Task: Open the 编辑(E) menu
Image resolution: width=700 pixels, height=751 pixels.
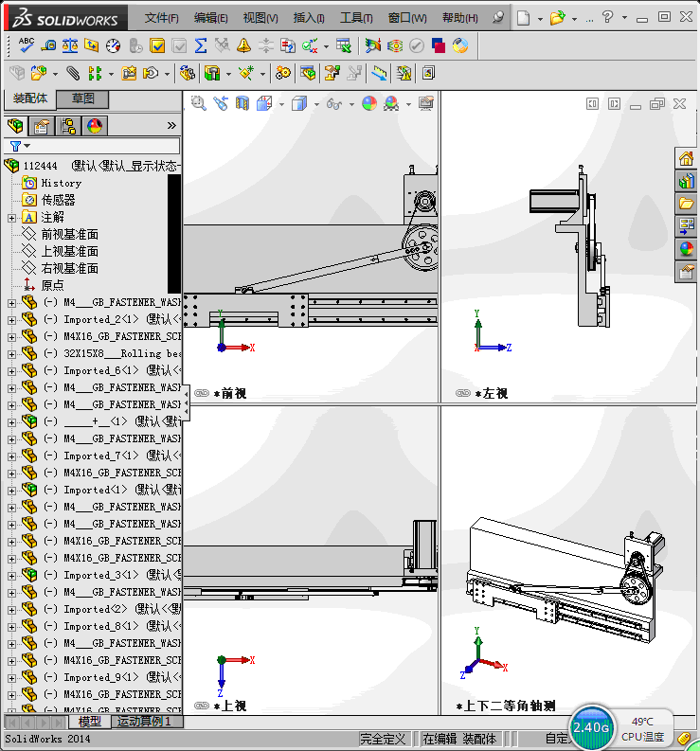Action: click(211, 18)
